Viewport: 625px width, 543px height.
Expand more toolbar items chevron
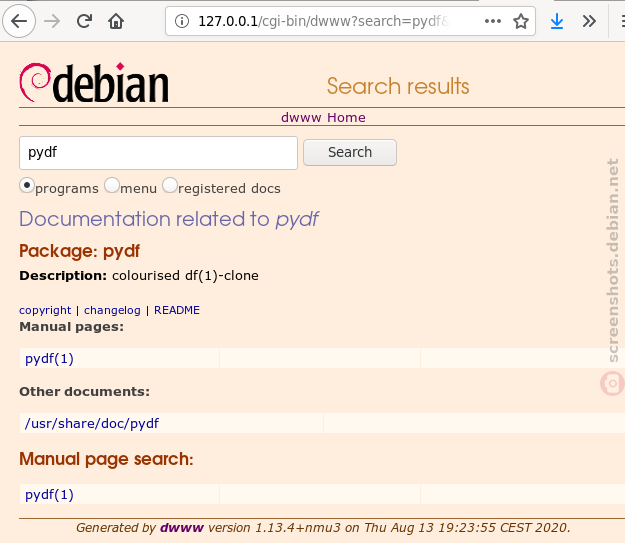[589, 21]
